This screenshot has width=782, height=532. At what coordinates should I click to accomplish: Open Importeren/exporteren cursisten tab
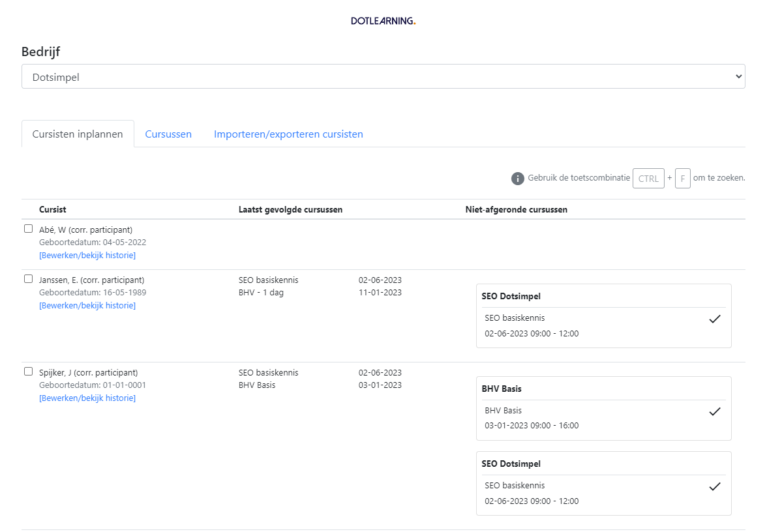(x=288, y=134)
